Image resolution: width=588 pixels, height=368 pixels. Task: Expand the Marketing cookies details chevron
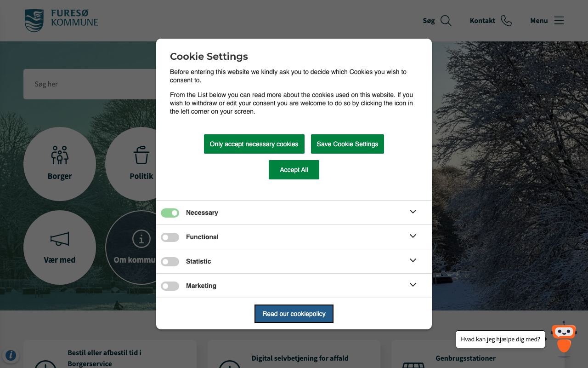tap(413, 285)
